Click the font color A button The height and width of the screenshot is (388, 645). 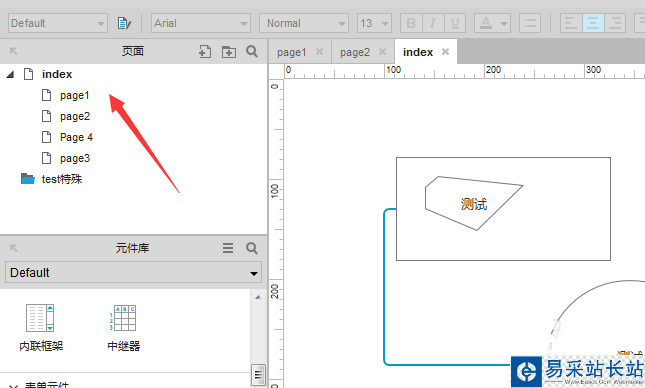[x=486, y=23]
